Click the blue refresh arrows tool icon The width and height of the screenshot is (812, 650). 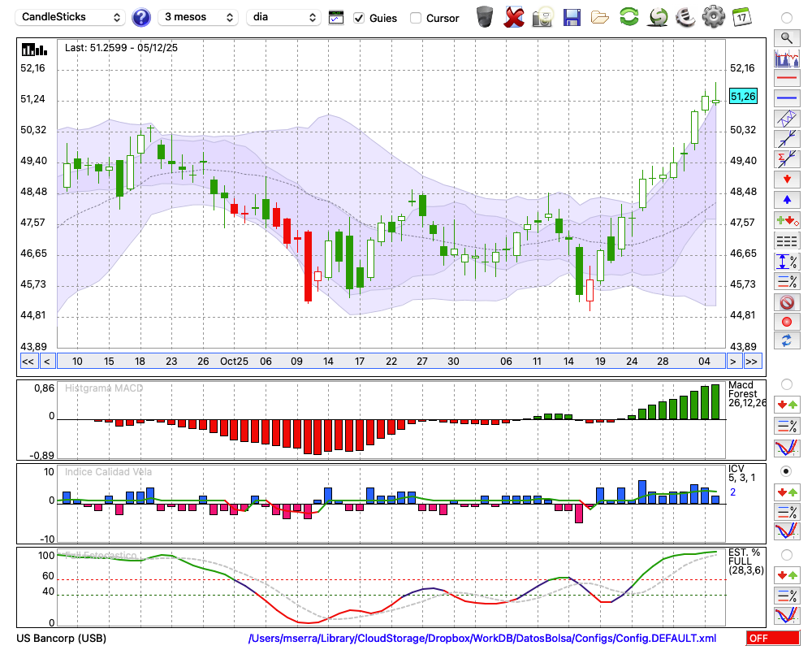point(787,340)
